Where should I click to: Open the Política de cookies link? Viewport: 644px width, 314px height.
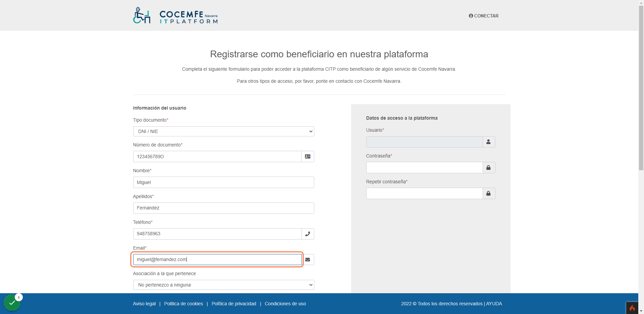pyautogui.click(x=183, y=304)
